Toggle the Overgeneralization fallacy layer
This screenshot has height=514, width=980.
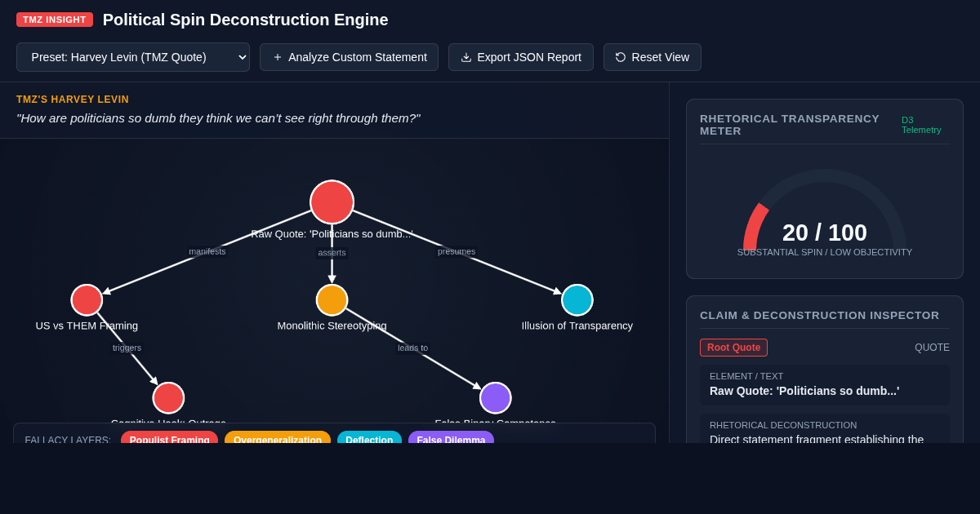[278, 437]
